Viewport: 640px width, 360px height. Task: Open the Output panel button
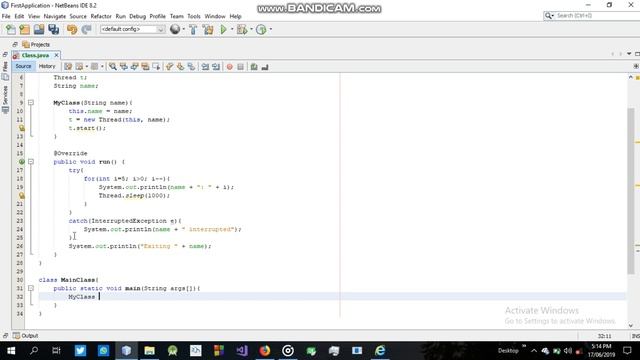click(x=25, y=336)
